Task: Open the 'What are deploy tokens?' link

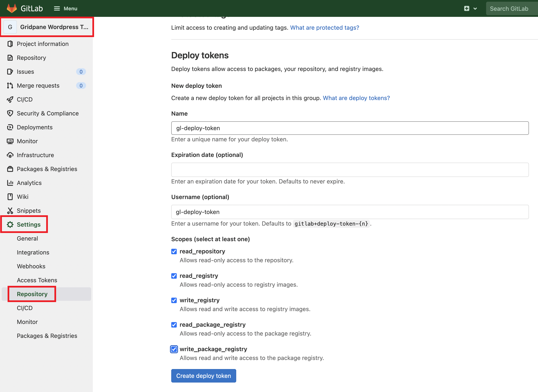Action: (x=356, y=98)
